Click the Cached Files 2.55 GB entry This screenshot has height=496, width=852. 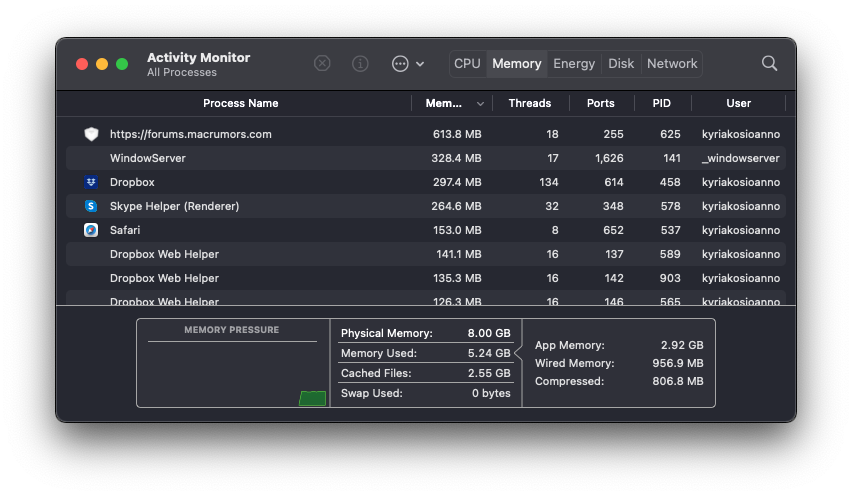pyautogui.click(x=425, y=373)
